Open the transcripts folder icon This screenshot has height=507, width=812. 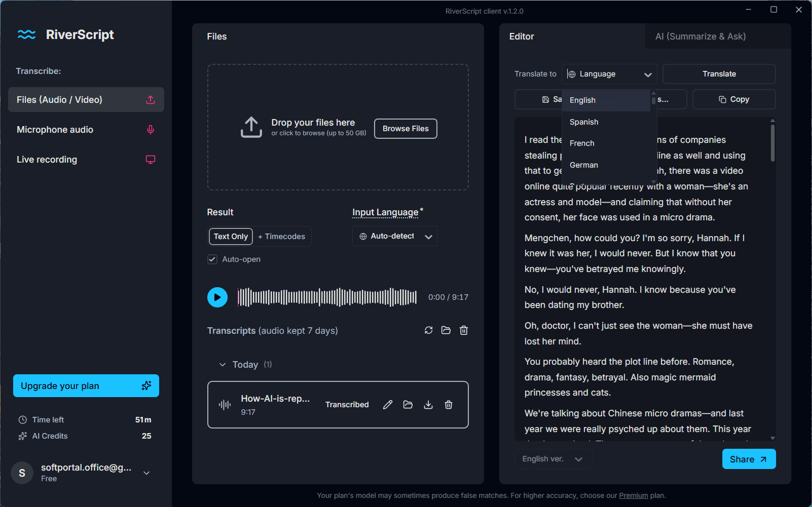[x=446, y=330]
